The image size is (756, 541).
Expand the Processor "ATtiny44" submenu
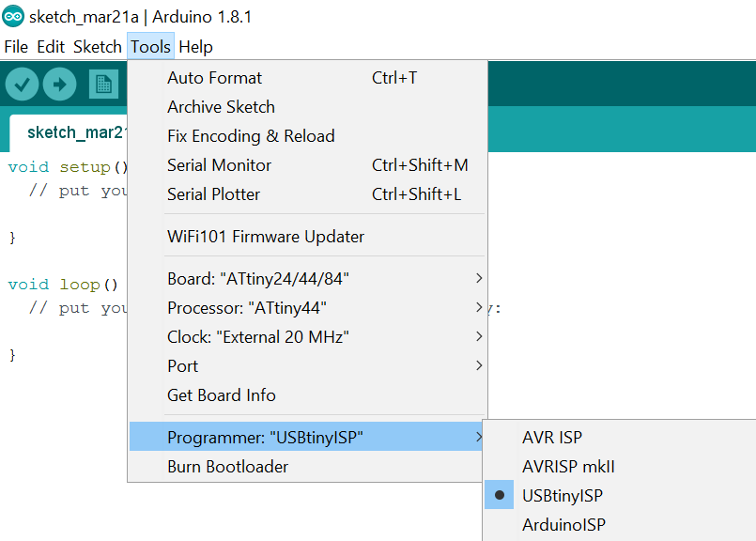[307, 308]
